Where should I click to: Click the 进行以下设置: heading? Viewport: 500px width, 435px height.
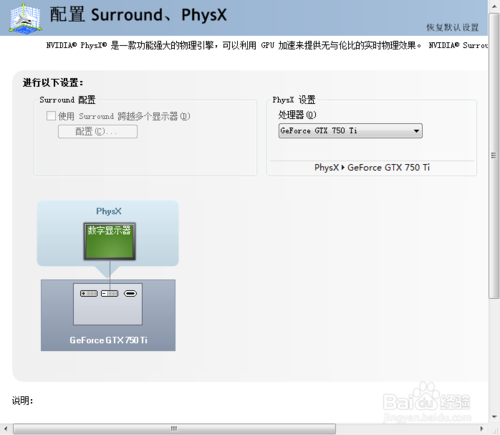point(53,83)
